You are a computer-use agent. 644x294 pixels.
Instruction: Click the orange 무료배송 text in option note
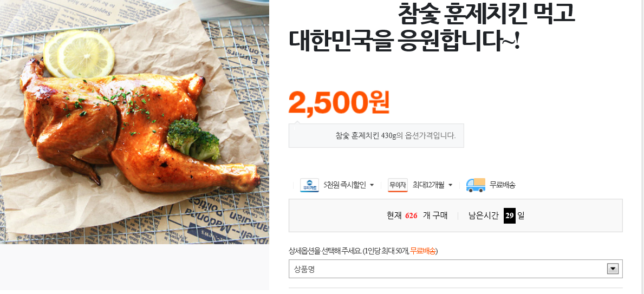(423, 251)
